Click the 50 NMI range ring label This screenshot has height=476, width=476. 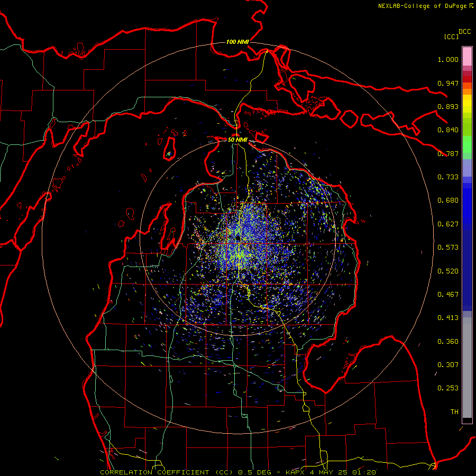(x=237, y=140)
